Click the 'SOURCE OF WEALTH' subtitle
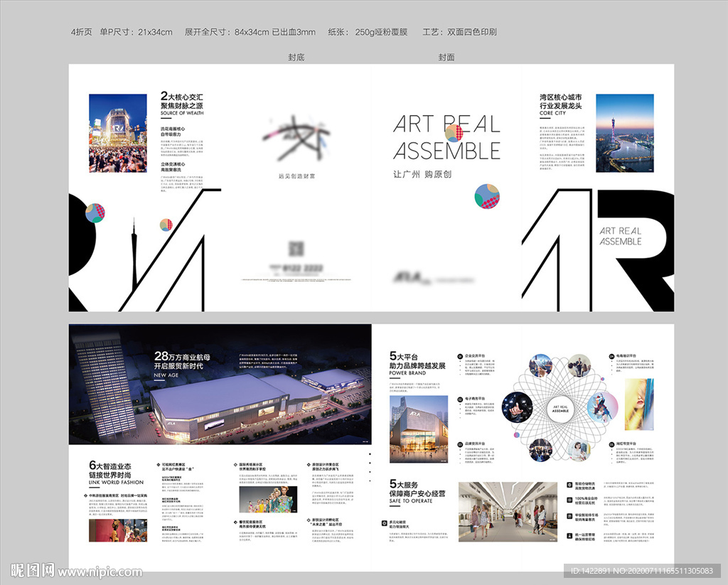The height and width of the screenshot is (585, 728). [x=182, y=113]
